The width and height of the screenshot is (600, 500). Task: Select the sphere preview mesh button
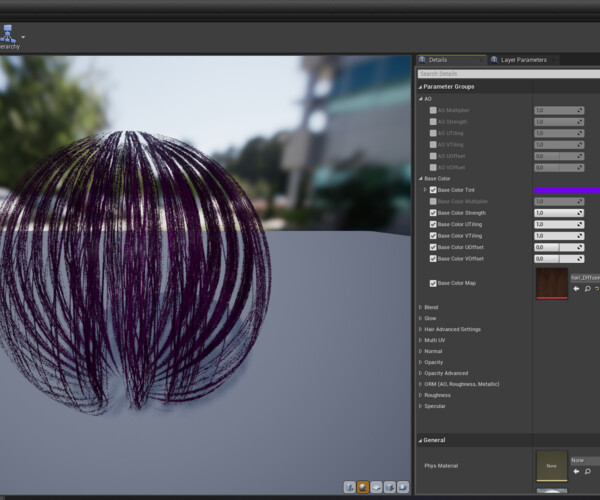[x=363, y=487]
